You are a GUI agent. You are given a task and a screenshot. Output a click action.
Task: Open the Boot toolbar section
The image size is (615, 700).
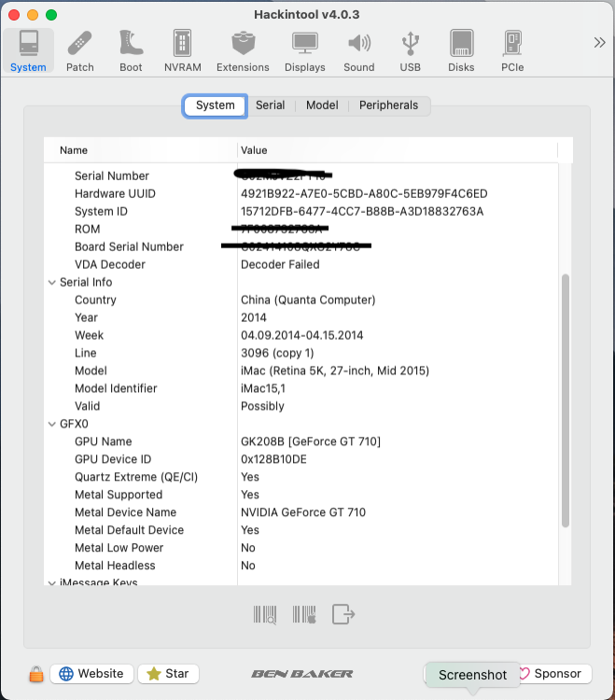(131, 51)
